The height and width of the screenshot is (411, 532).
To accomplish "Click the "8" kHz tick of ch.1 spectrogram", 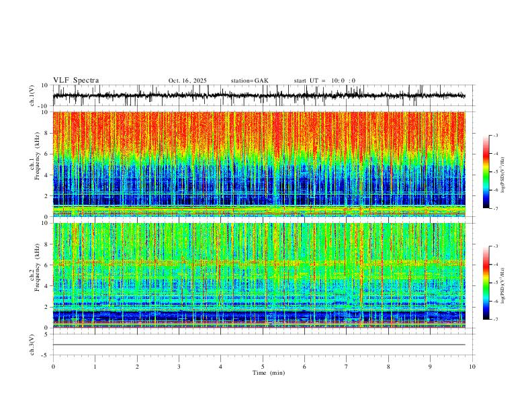I will (46, 133).
